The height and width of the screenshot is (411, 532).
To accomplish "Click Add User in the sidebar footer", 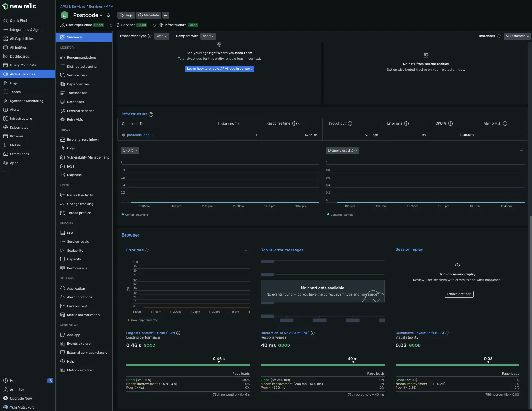I will [17, 390].
